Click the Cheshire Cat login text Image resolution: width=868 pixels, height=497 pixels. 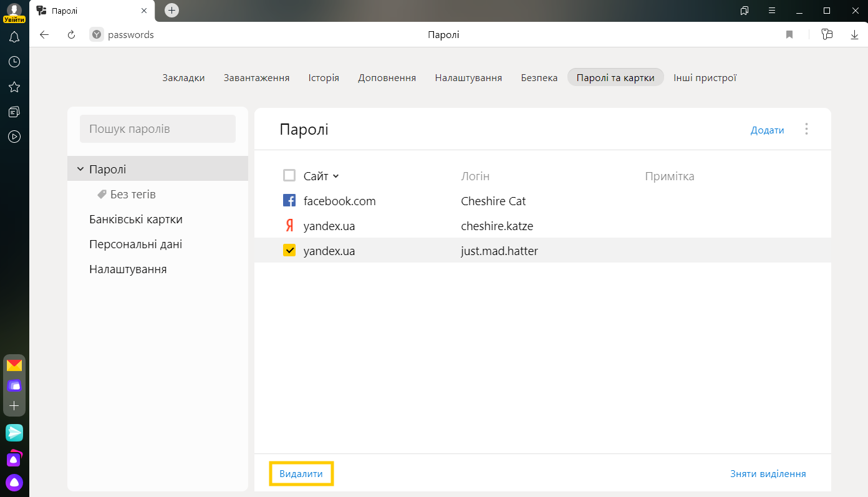point(493,201)
